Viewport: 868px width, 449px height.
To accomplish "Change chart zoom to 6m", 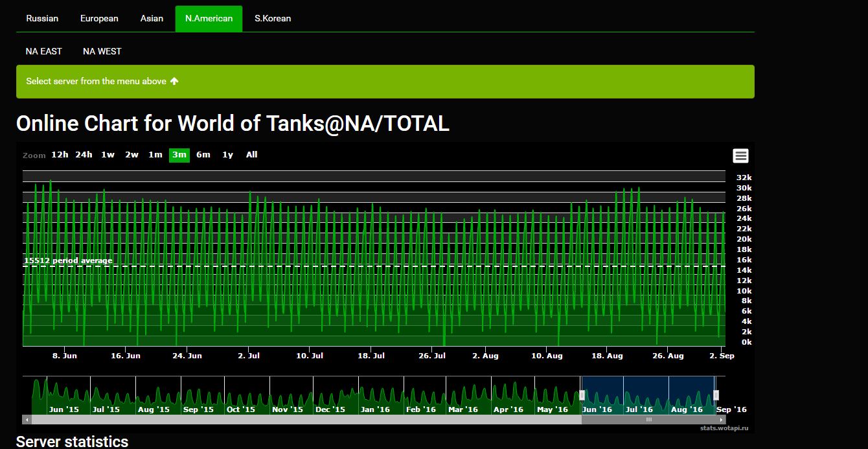I will coord(203,155).
